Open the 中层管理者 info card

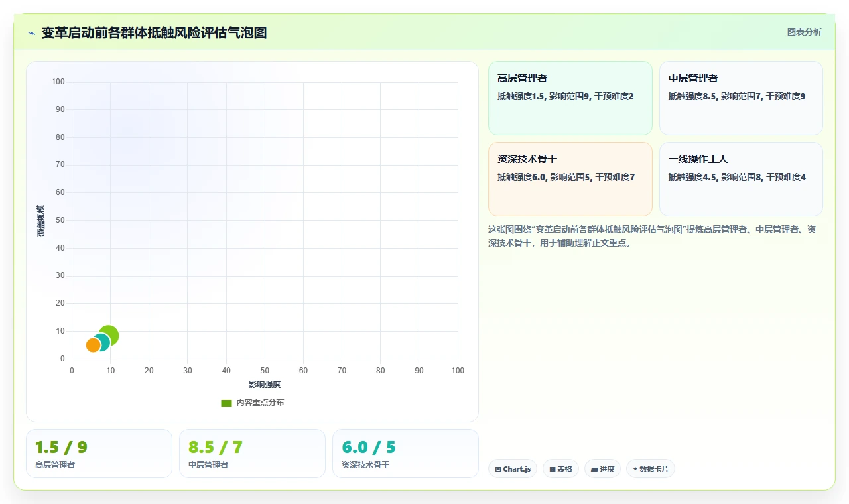[741, 98]
